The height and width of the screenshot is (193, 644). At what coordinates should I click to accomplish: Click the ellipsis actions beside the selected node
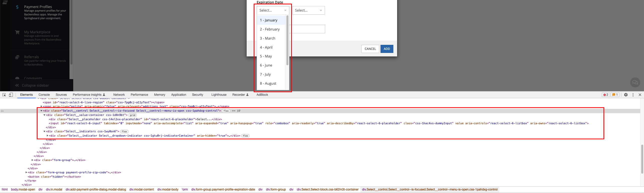(2, 111)
